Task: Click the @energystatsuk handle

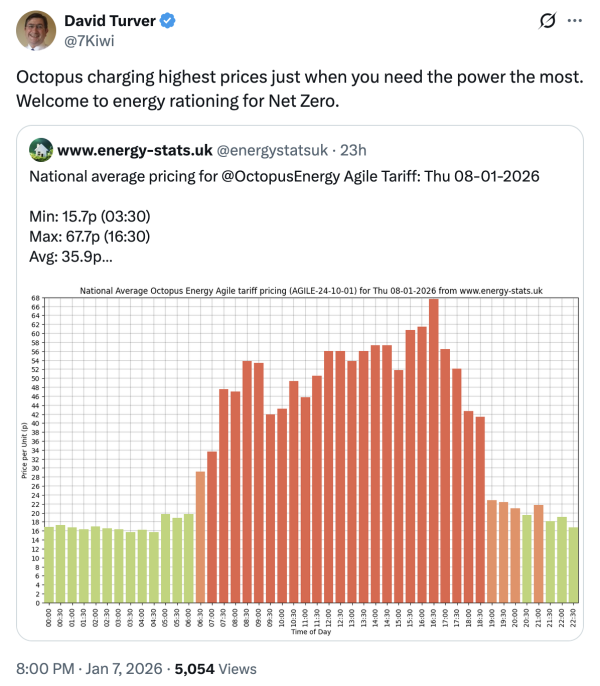Action: 272,150
